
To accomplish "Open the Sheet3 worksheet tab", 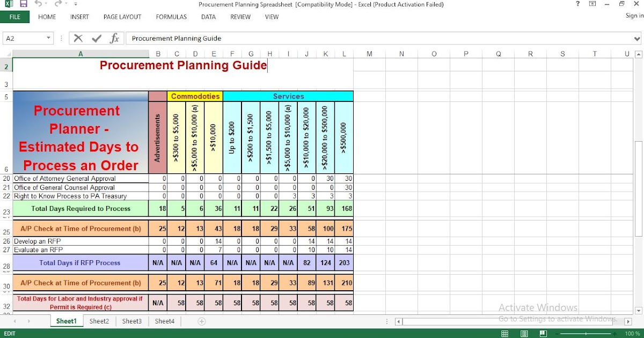I will 131,321.
